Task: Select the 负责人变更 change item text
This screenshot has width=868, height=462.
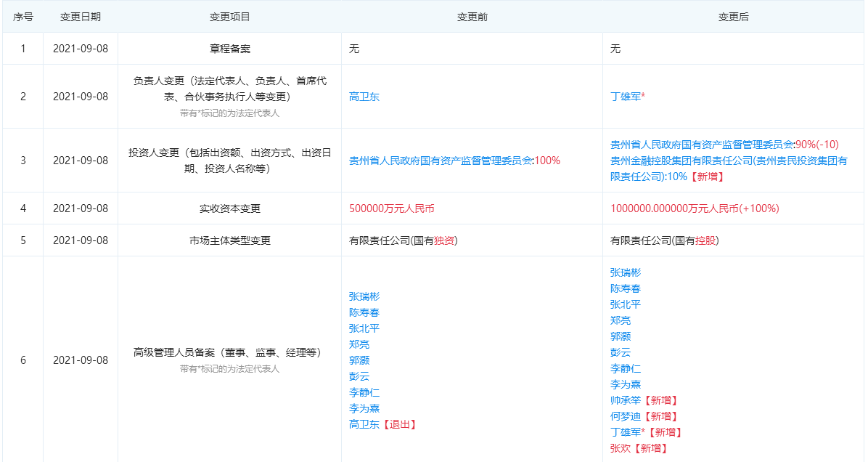Action: (230, 89)
